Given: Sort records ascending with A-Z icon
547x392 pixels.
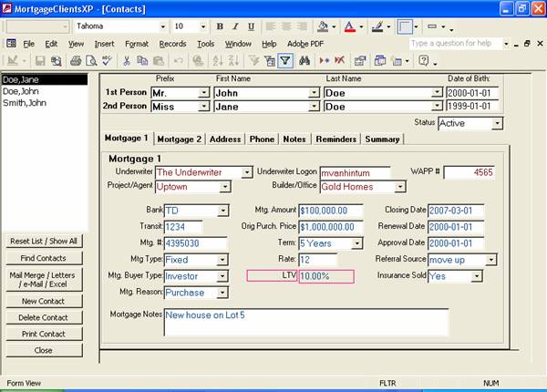Looking at the screenshot, I should tap(218, 61).
